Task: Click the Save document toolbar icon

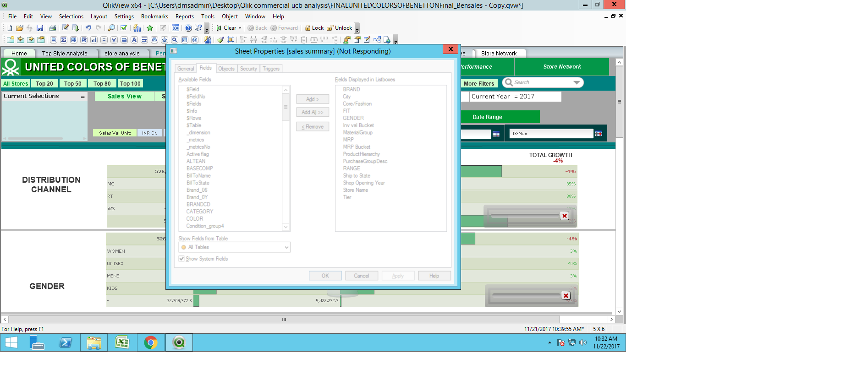Action: pyautogui.click(x=40, y=28)
